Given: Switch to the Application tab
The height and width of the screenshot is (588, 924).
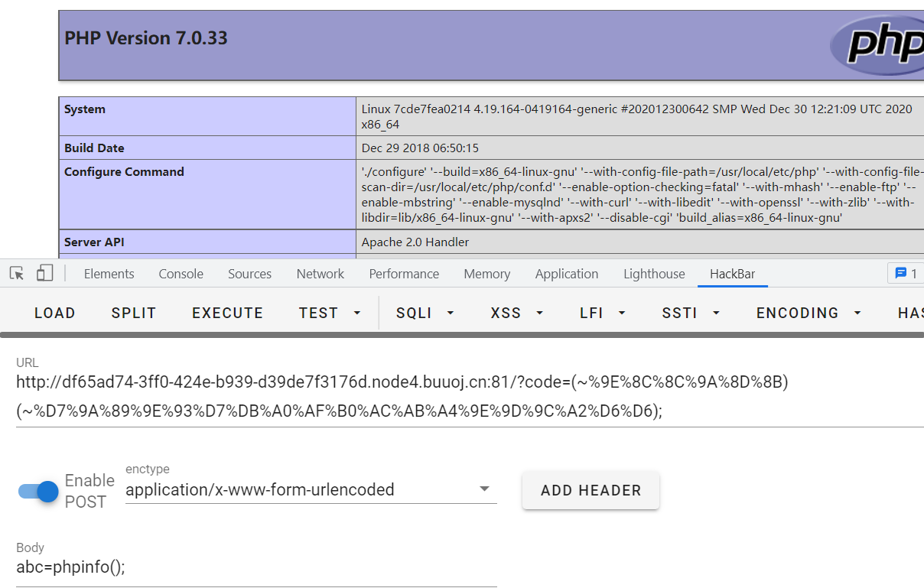Looking at the screenshot, I should click(566, 274).
